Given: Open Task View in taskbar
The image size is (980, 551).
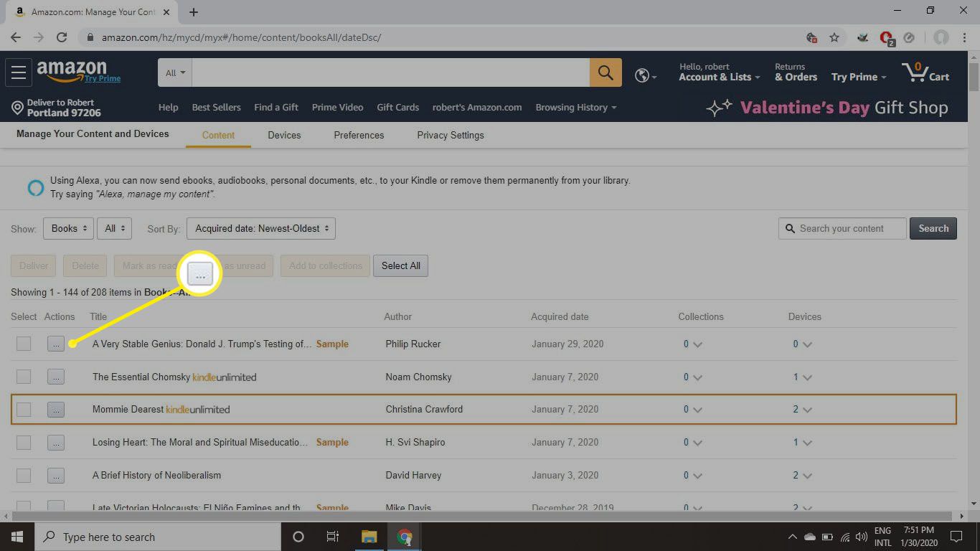Looking at the screenshot, I should pos(333,537).
